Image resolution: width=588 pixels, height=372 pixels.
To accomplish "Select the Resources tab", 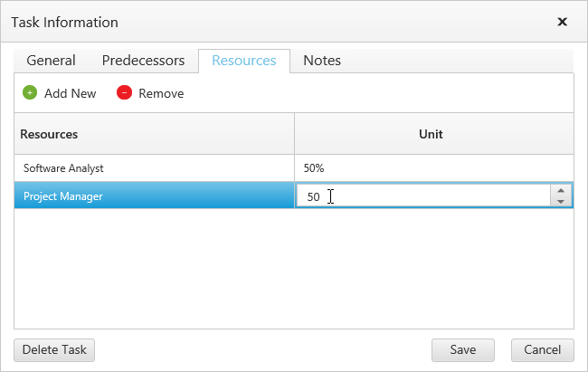I will (243, 61).
